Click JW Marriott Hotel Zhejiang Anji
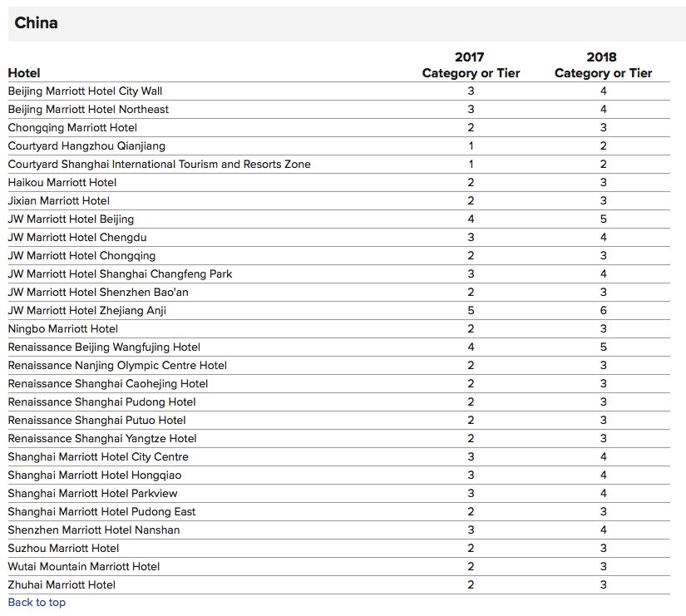The image size is (686, 616). pos(87,311)
